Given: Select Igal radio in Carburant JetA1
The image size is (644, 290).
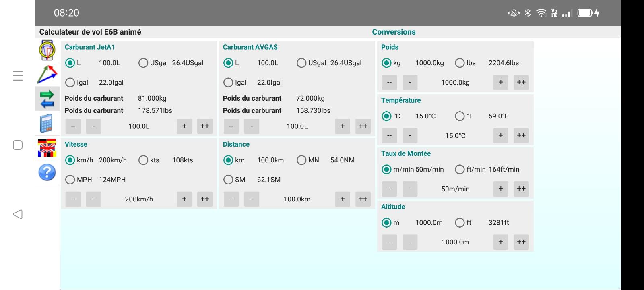Looking at the screenshot, I should coord(70,82).
